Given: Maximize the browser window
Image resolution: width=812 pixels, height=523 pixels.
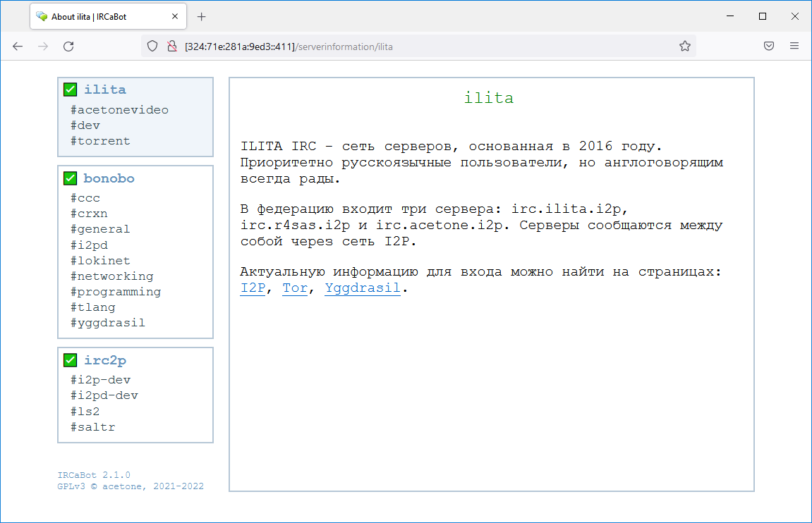Looking at the screenshot, I should (763, 16).
